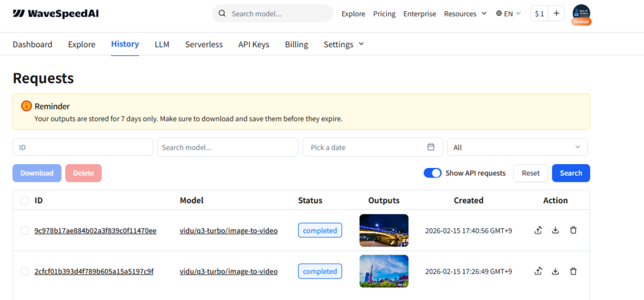Check the select-all checkbox in table header
Viewport: 644px width, 300px height.
25,201
